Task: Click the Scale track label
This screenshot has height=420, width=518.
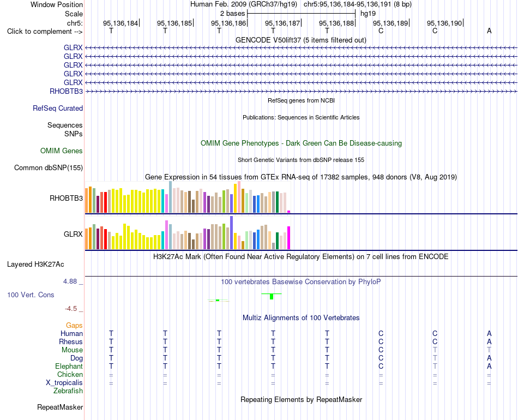Action: click(74, 14)
